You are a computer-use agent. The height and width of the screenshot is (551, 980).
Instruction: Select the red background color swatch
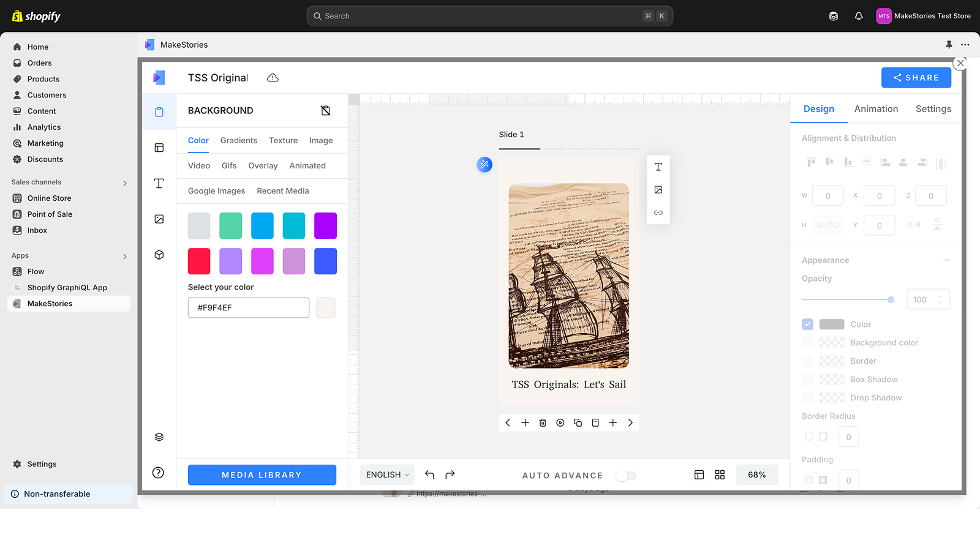[198, 261]
